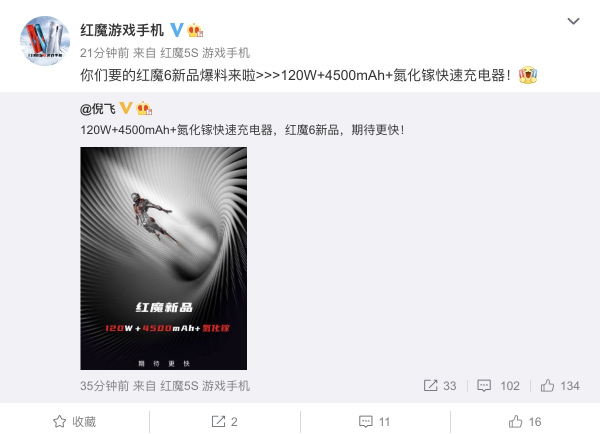Open the 红魔5S 游戏手机 source link under account name
The image size is (600, 434).
tap(205, 53)
